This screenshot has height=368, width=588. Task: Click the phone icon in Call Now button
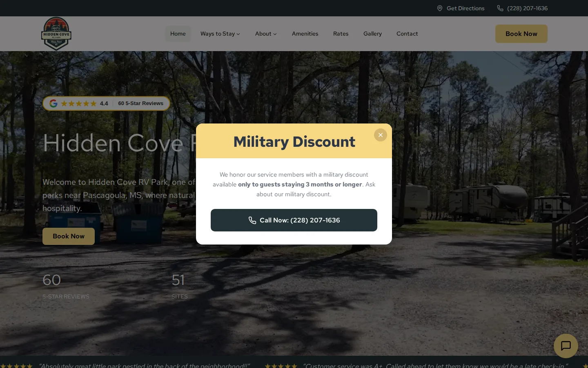pyautogui.click(x=252, y=220)
